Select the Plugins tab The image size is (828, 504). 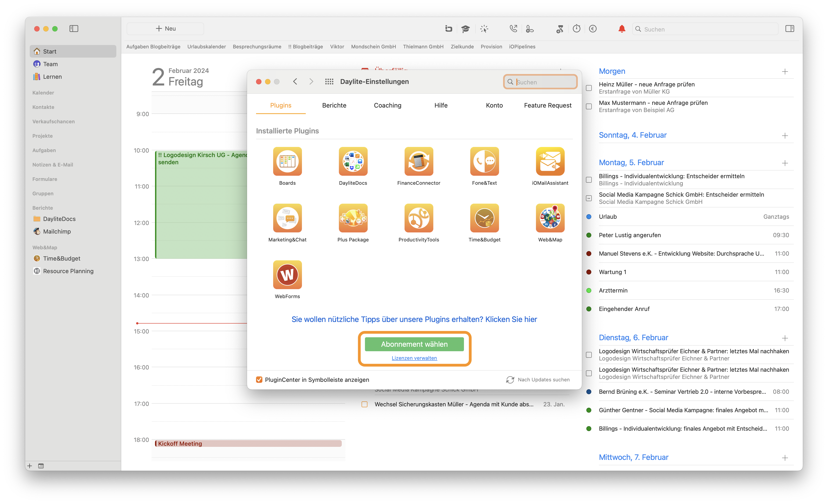(x=281, y=106)
